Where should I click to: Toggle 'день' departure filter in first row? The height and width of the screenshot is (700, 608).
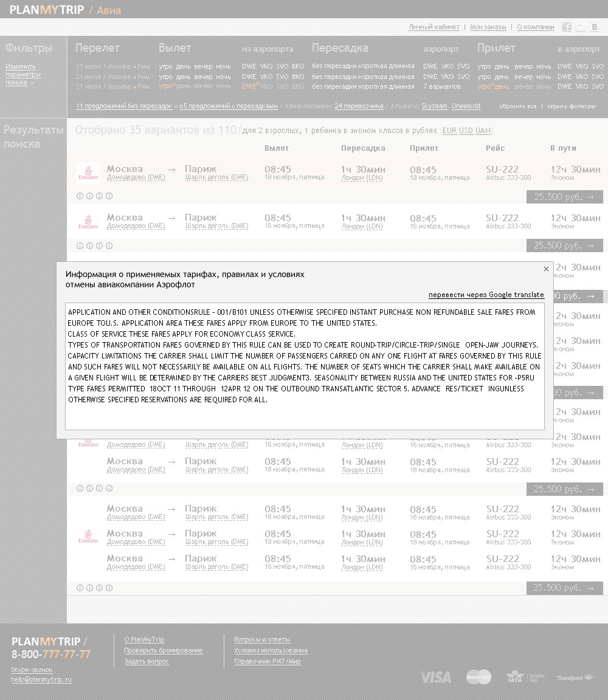(183, 66)
